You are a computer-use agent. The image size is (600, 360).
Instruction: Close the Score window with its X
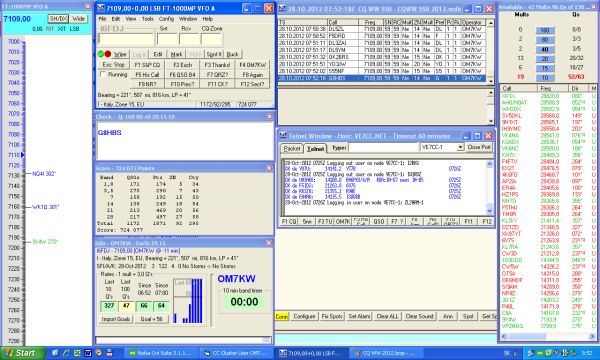[x=269, y=168]
